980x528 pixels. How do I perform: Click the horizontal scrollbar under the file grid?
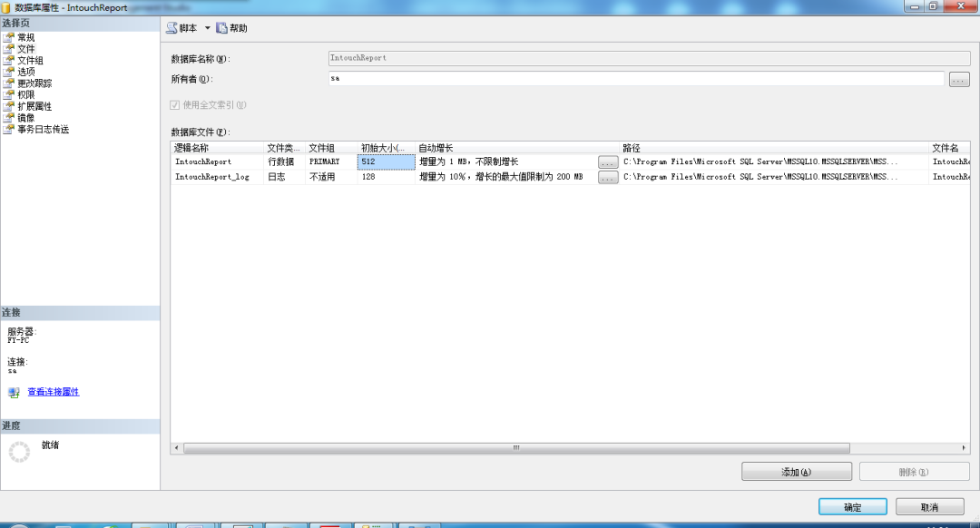[x=514, y=447]
